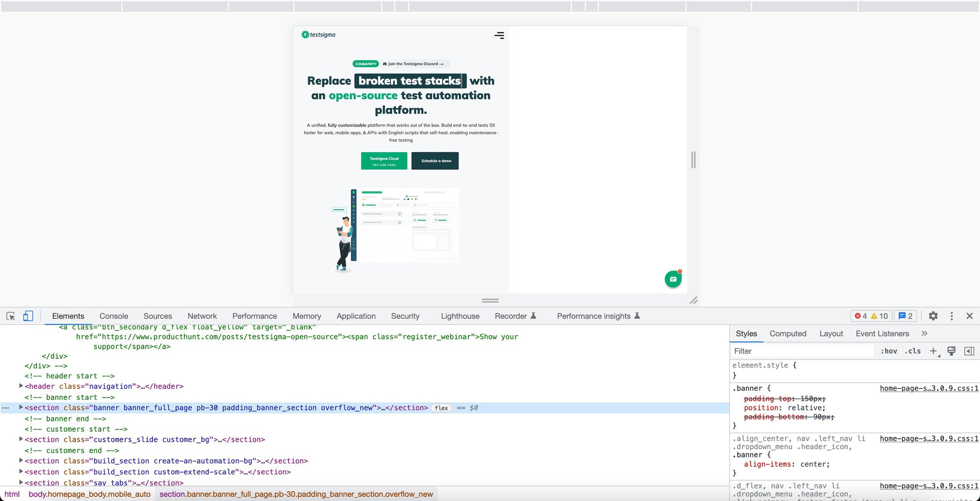
Task: Click the html breadcrumb item
Action: point(12,494)
